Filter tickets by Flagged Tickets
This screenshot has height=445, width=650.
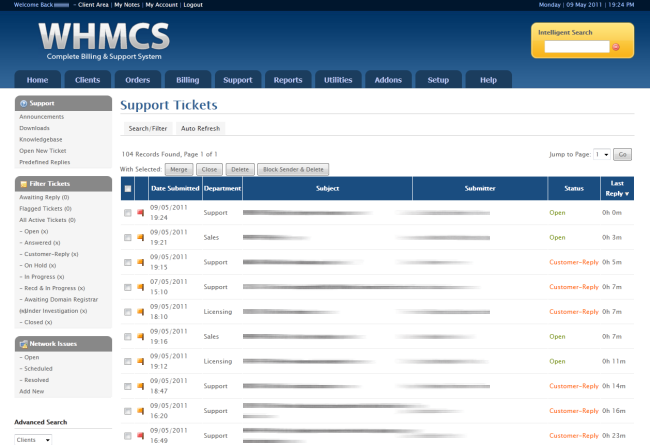(x=45, y=209)
